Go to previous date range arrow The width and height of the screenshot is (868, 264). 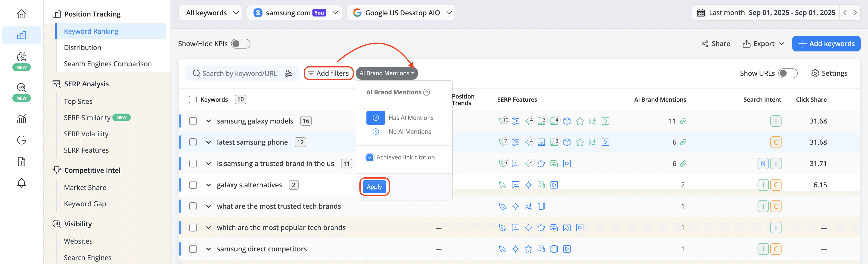(845, 13)
